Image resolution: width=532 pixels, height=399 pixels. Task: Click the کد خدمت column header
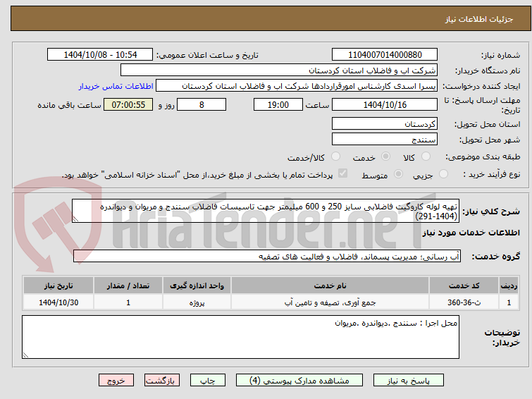(464, 286)
